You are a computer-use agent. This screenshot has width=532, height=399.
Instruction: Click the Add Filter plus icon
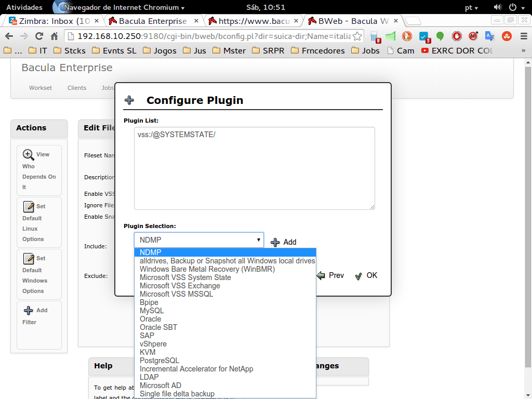28,311
